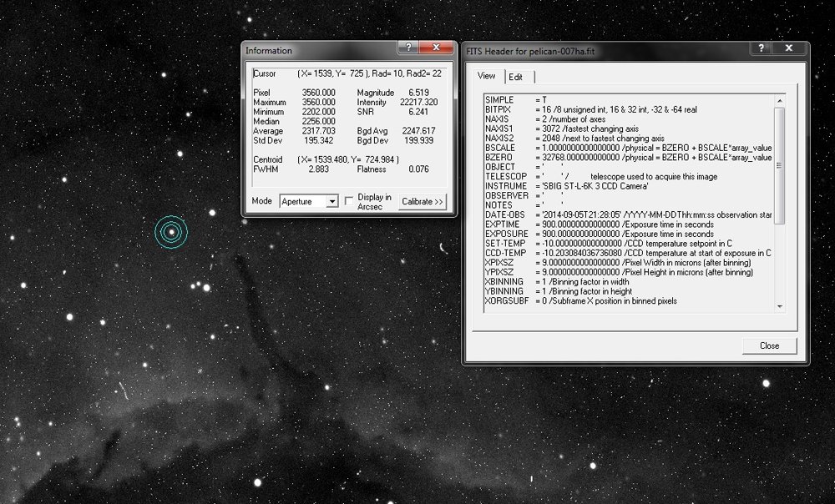Viewport: 835px width, 504px height.
Task: Click the Median value 2256.000
Action: (319, 121)
